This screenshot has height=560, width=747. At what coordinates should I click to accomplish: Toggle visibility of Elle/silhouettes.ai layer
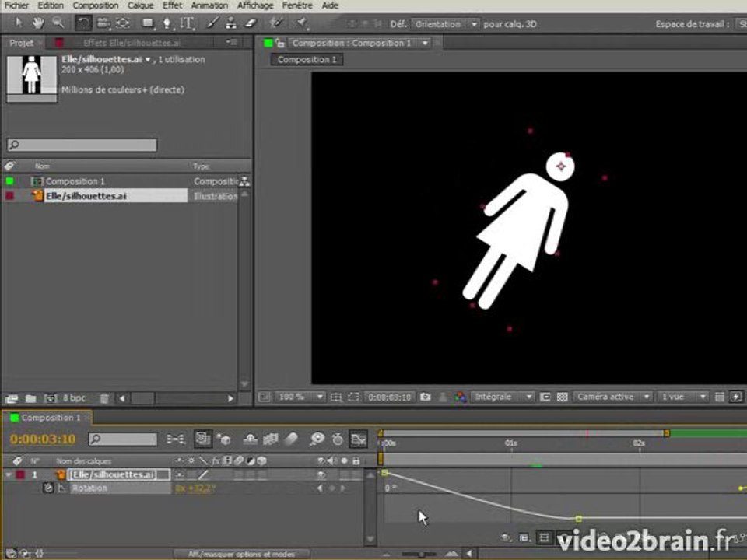(321, 474)
